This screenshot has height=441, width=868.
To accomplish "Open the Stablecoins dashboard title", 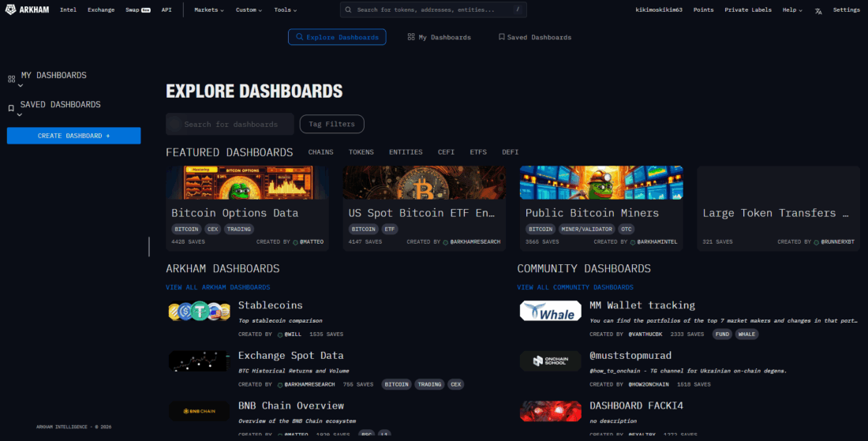I will coord(270,305).
